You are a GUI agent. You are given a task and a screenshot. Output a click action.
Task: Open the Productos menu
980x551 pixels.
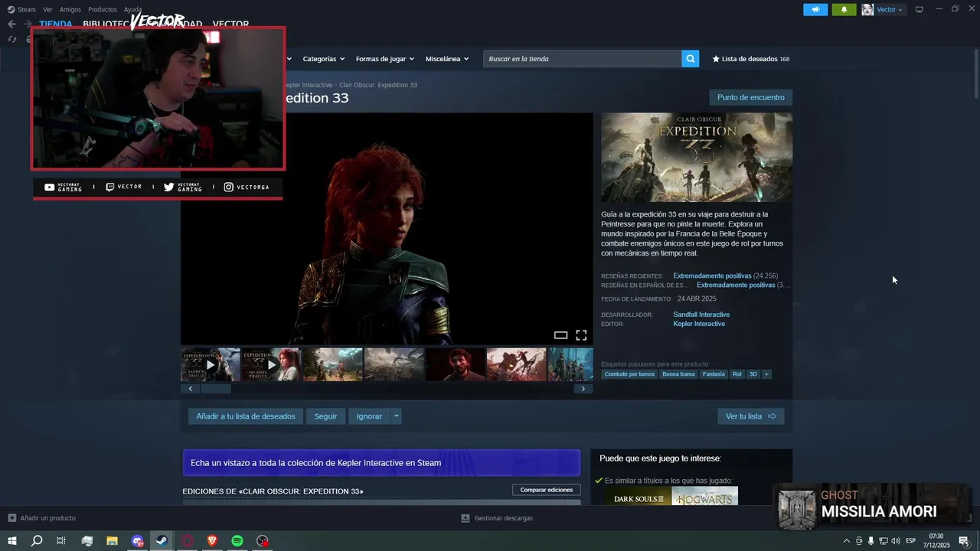(103, 9)
